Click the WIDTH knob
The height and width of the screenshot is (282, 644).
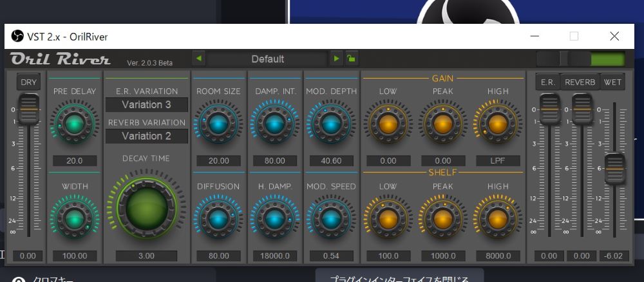click(74, 218)
